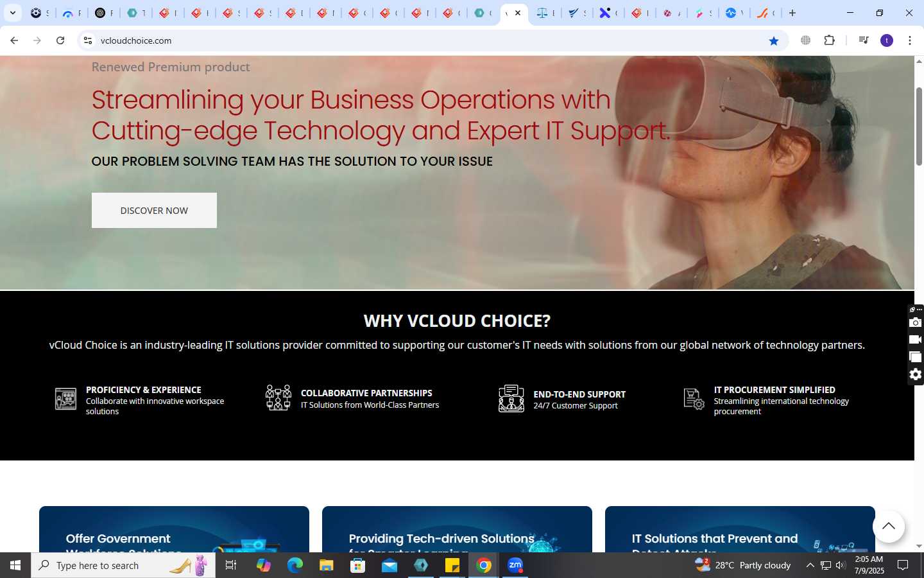
Task: Click the Proficiency & Experience icon
Action: [x=65, y=399]
